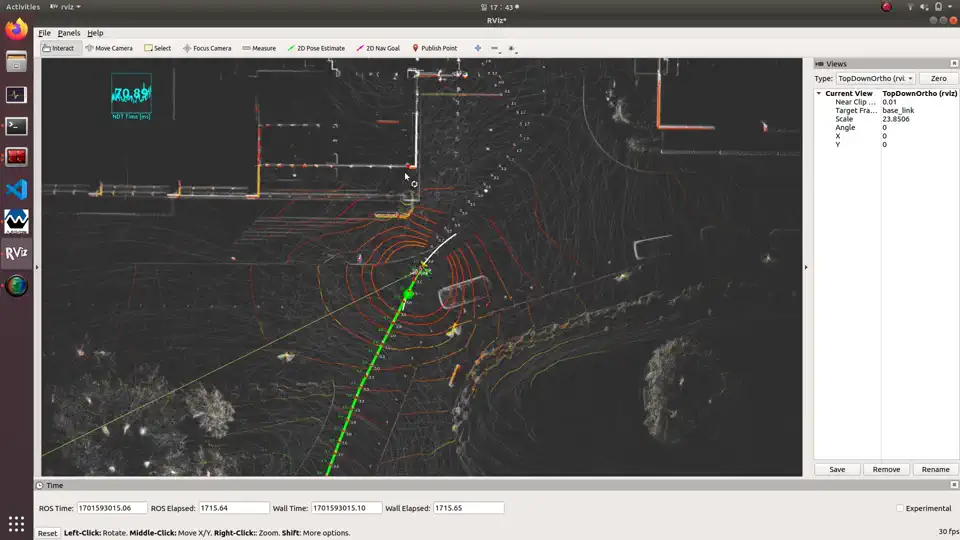The height and width of the screenshot is (540, 960).
Task: Open the Panels menu
Action: tap(69, 33)
